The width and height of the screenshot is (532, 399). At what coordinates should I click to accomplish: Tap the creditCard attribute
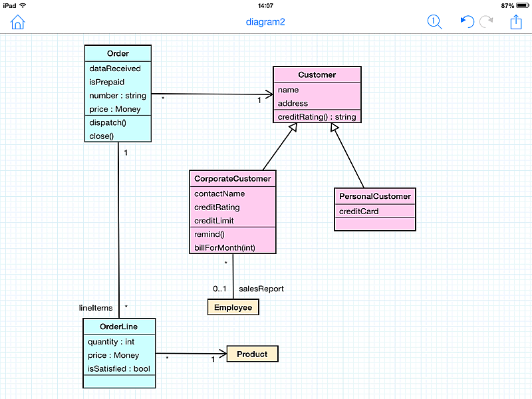(x=358, y=211)
